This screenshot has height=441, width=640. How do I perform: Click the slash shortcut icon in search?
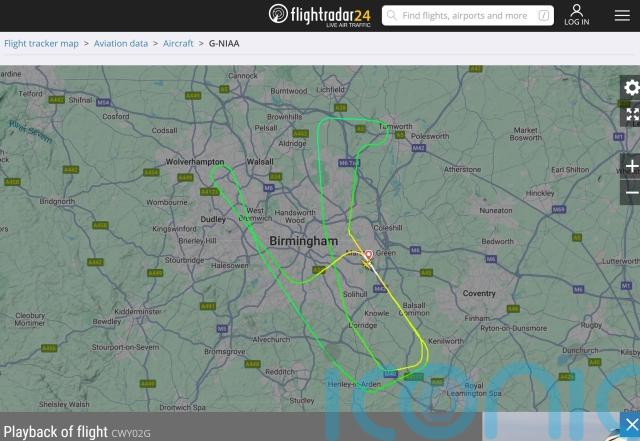point(543,16)
